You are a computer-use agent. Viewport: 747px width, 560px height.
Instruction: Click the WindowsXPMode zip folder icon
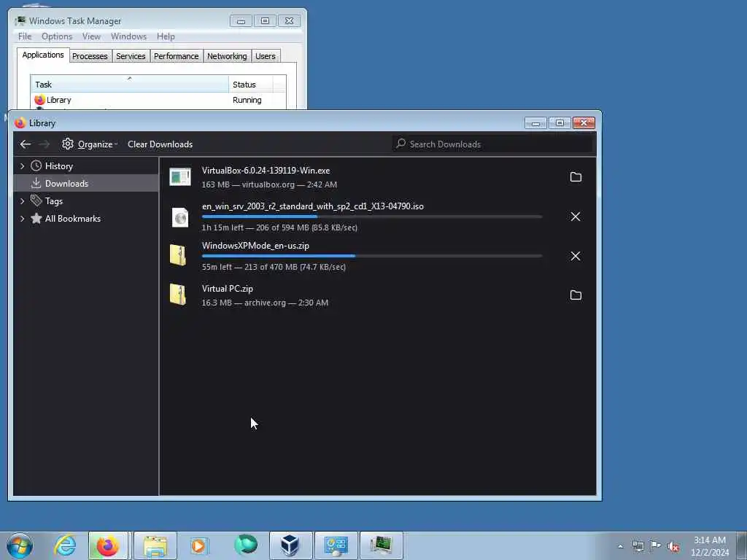pos(178,255)
